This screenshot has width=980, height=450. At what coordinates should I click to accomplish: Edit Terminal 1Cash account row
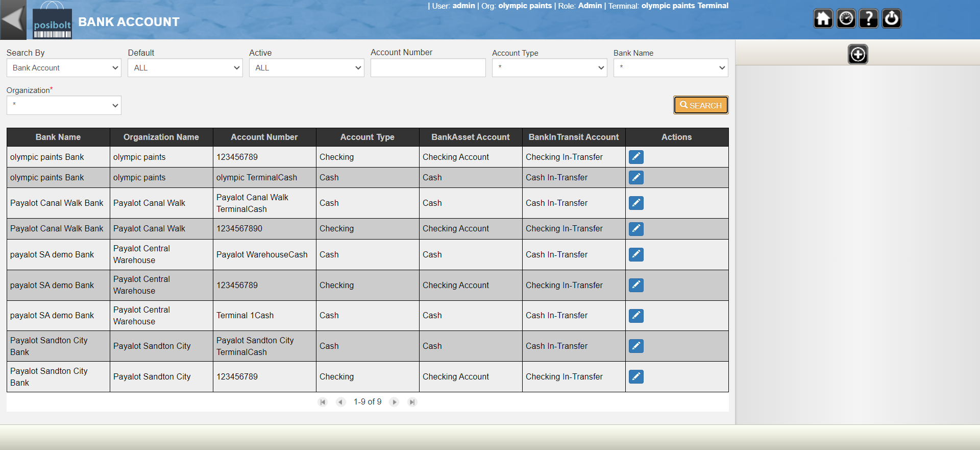[636, 316]
